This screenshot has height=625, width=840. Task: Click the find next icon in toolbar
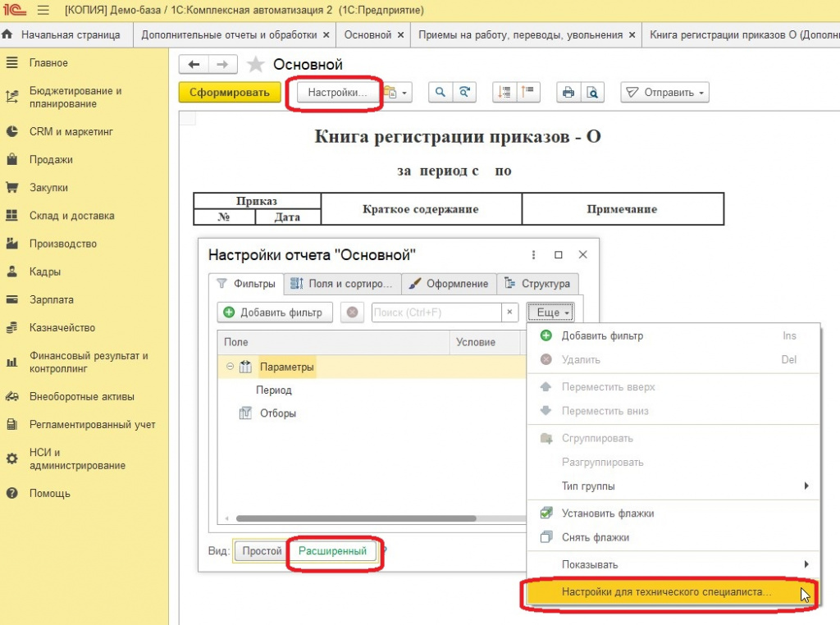point(464,93)
